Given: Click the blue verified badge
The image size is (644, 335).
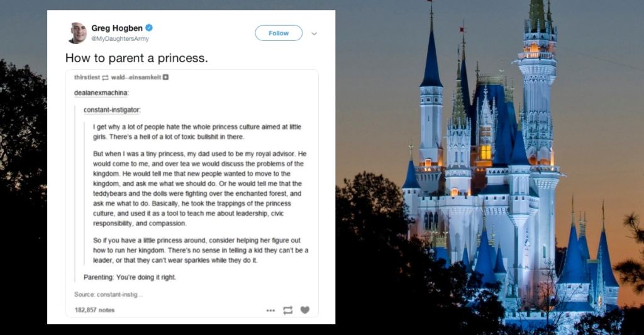Looking at the screenshot, I should point(149,28).
